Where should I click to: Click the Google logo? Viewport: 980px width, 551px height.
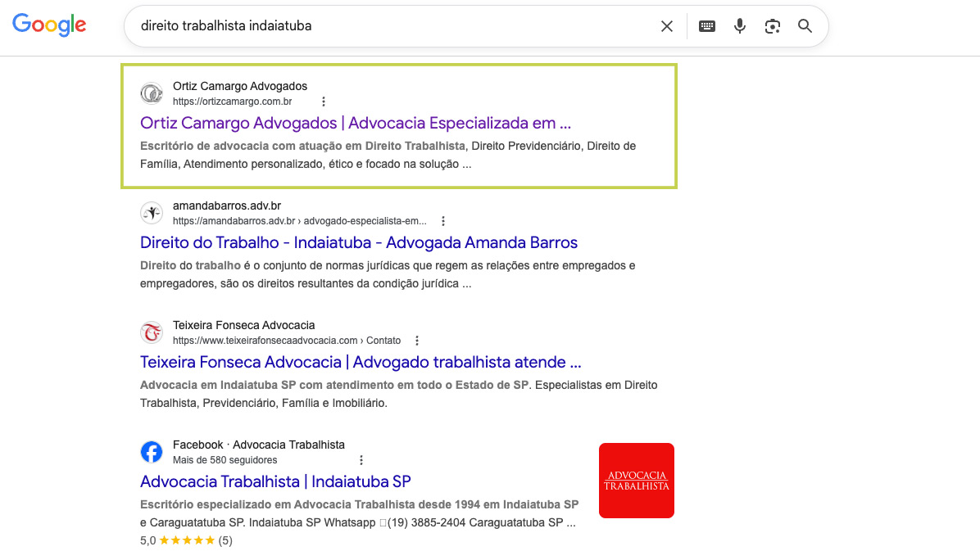49,25
